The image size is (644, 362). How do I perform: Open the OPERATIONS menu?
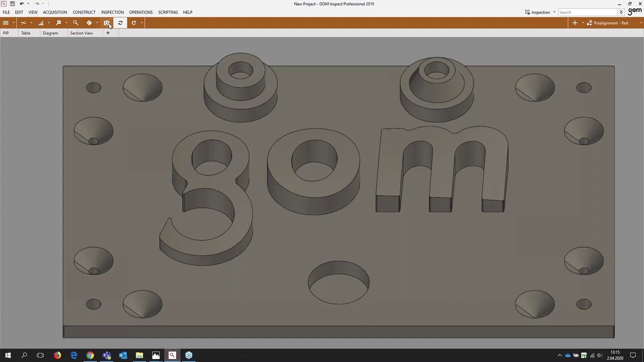coord(141,12)
